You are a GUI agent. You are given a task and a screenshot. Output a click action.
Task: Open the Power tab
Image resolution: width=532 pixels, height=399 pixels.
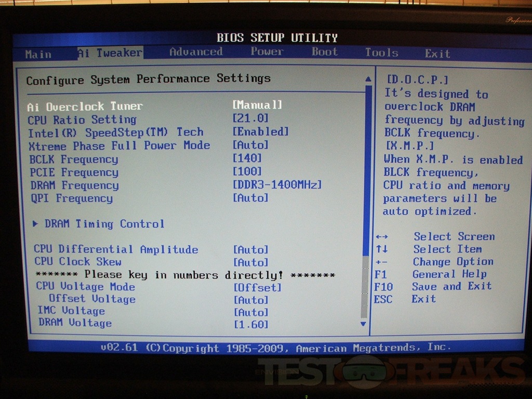click(267, 51)
